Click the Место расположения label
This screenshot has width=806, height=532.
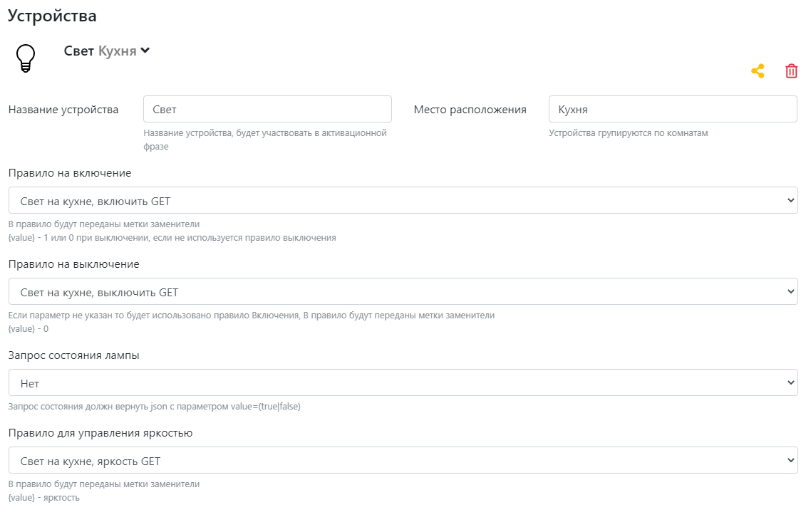tap(470, 110)
